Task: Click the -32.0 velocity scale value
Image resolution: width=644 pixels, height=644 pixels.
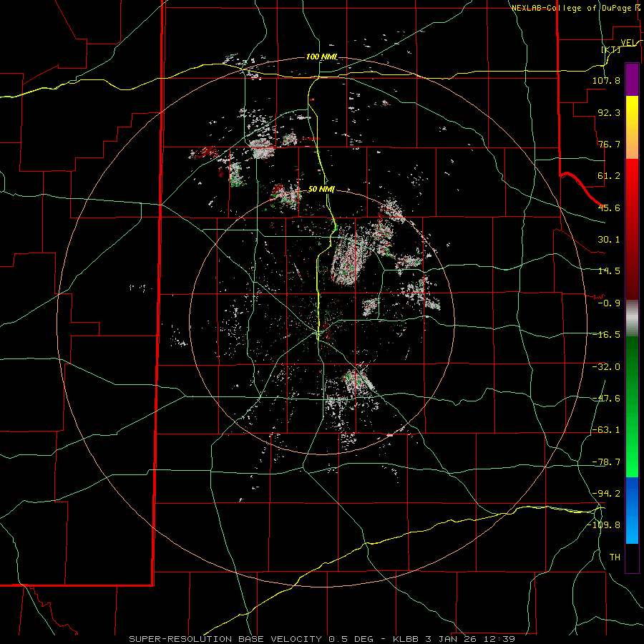Action: coord(606,367)
